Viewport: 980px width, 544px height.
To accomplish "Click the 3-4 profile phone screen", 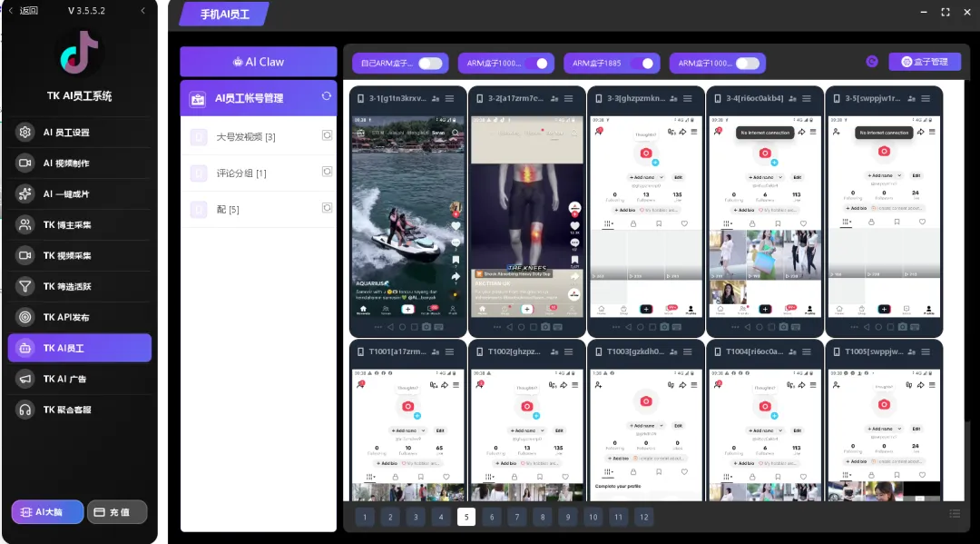I will coord(765,216).
